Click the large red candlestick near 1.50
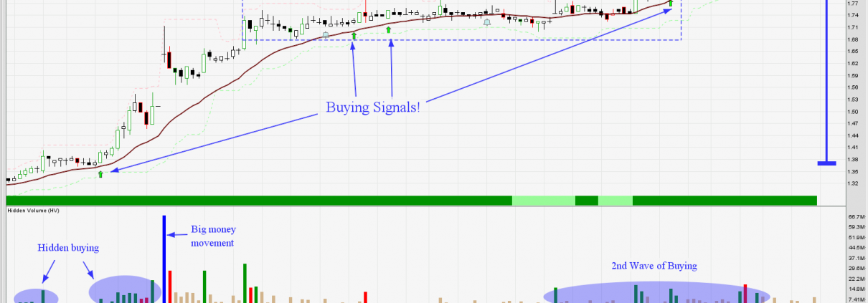The width and height of the screenshot is (868, 303). (147, 117)
